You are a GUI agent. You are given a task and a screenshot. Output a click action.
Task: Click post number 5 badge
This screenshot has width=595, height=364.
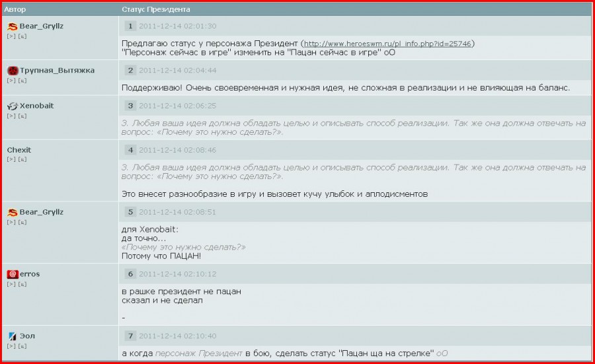click(x=130, y=212)
